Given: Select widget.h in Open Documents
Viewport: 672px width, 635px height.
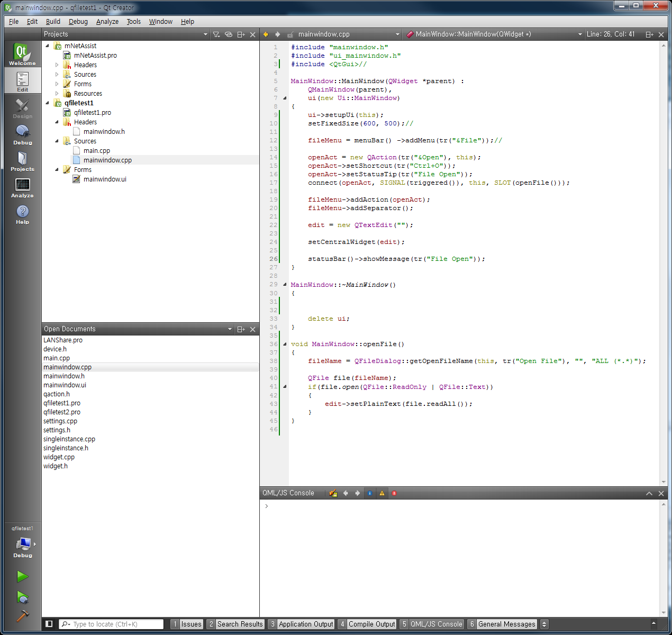Looking at the screenshot, I should tap(56, 466).
